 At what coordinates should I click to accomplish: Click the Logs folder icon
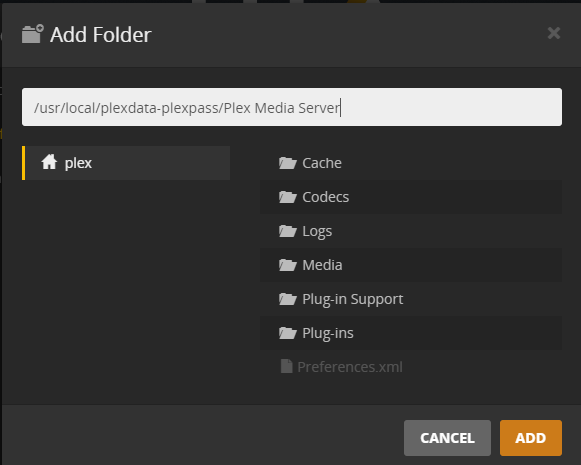click(x=288, y=231)
